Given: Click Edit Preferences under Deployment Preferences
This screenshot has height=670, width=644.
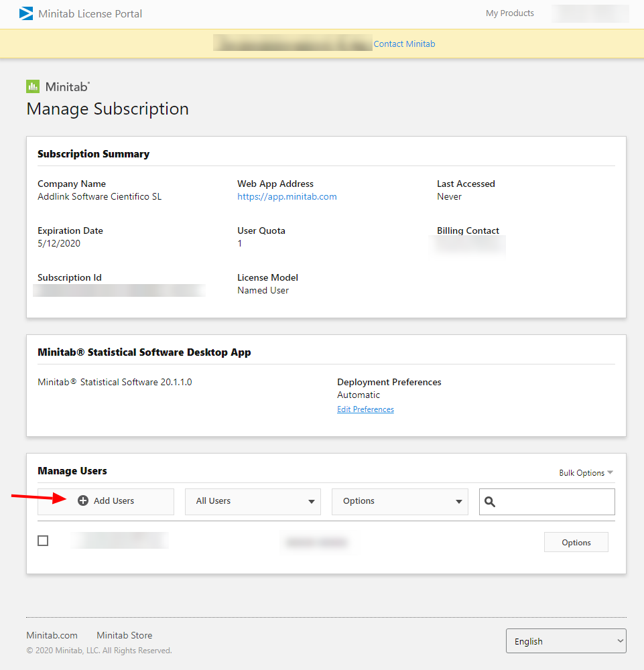Looking at the screenshot, I should click(365, 409).
